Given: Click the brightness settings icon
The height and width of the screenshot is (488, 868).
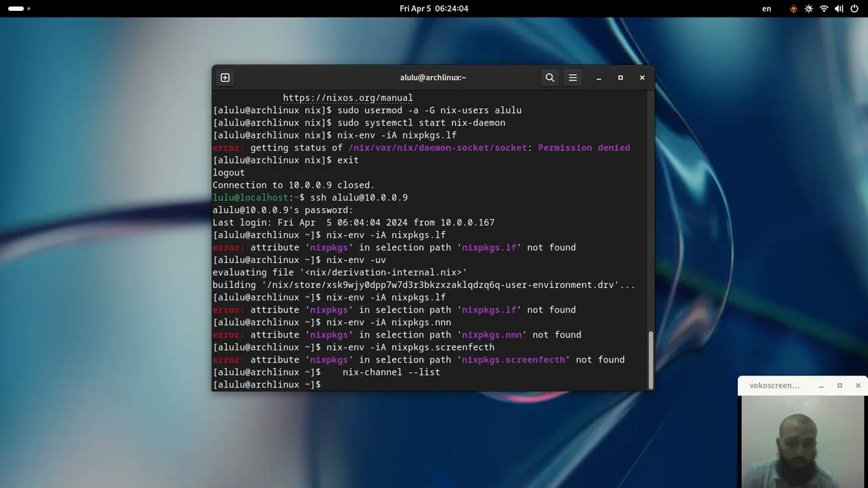Looking at the screenshot, I should click(808, 9).
